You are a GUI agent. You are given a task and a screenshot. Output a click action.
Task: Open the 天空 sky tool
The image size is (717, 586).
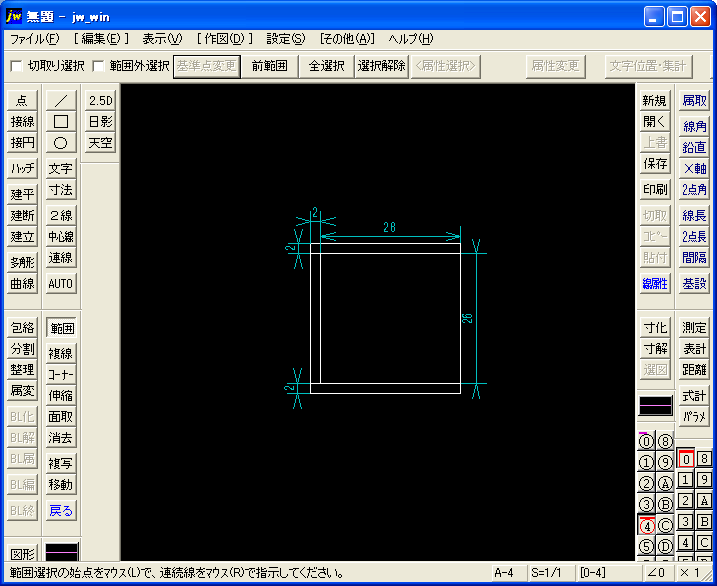point(100,143)
